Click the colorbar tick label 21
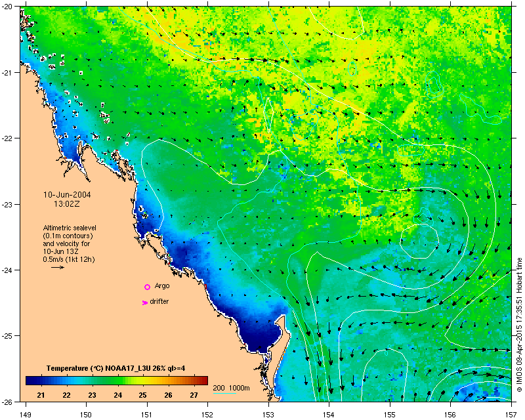The width and height of the screenshot is (525, 420). click(x=41, y=395)
